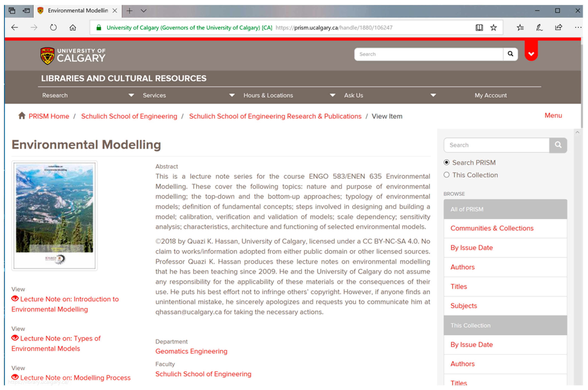Open the Ask Us menu item
The height and width of the screenshot is (390, 588).
coord(354,95)
